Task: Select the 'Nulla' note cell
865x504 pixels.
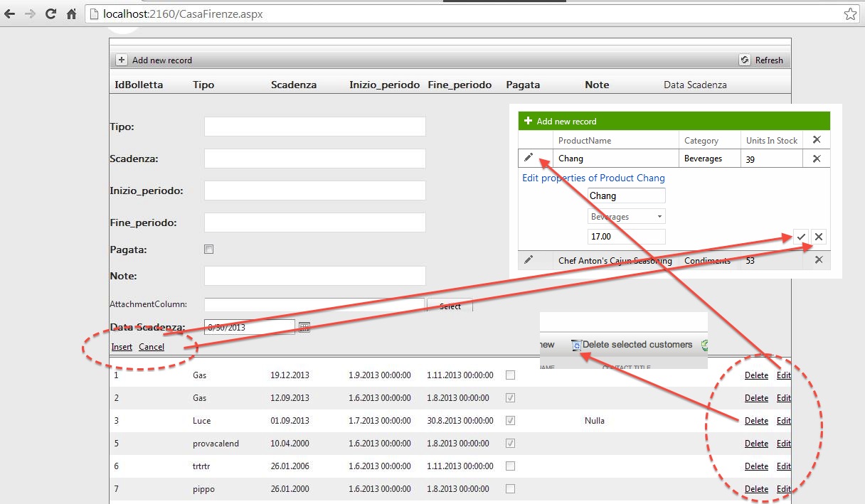Action: (595, 421)
